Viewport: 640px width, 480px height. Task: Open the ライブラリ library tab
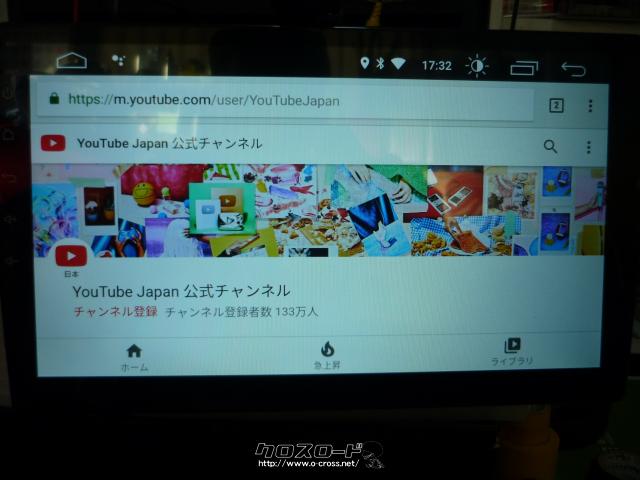512,351
